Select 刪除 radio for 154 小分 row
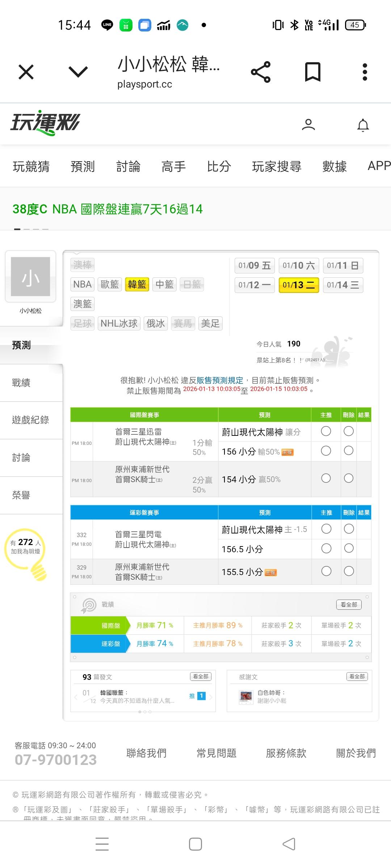Screen dimensions: 391x868 (349, 478)
